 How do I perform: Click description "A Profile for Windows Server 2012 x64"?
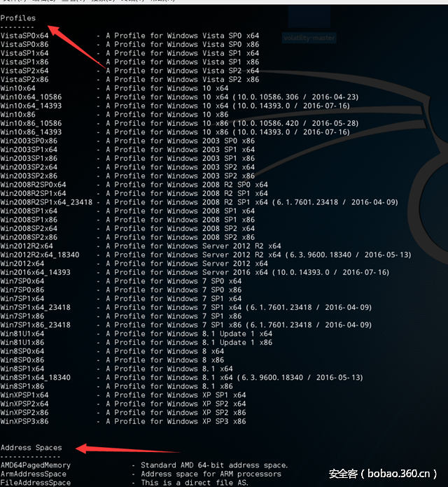tap(187, 263)
